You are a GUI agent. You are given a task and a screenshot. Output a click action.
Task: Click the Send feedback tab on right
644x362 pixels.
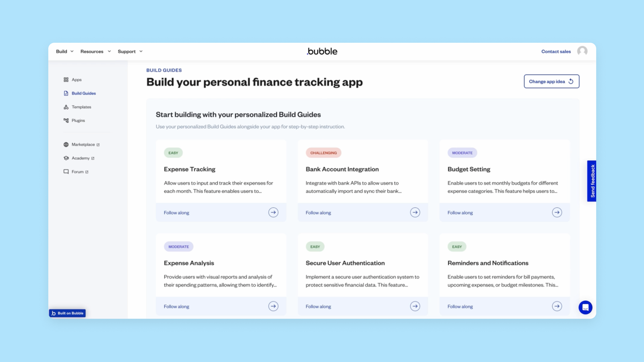592,181
